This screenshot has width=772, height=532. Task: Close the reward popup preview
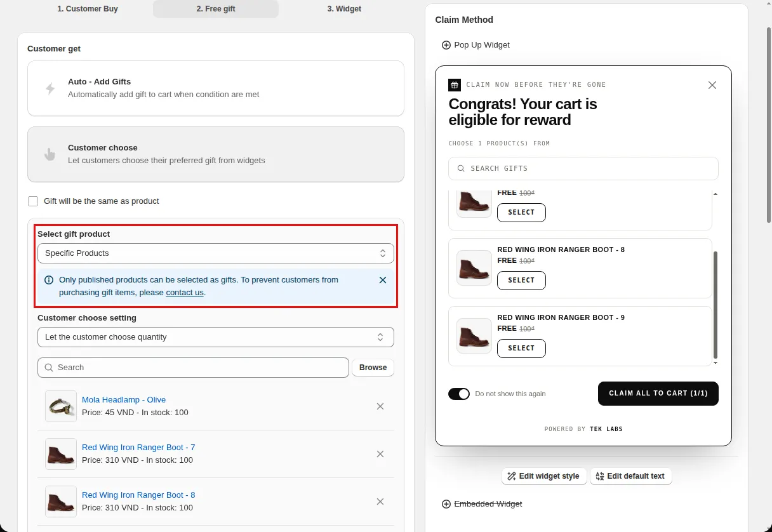click(x=712, y=85)
